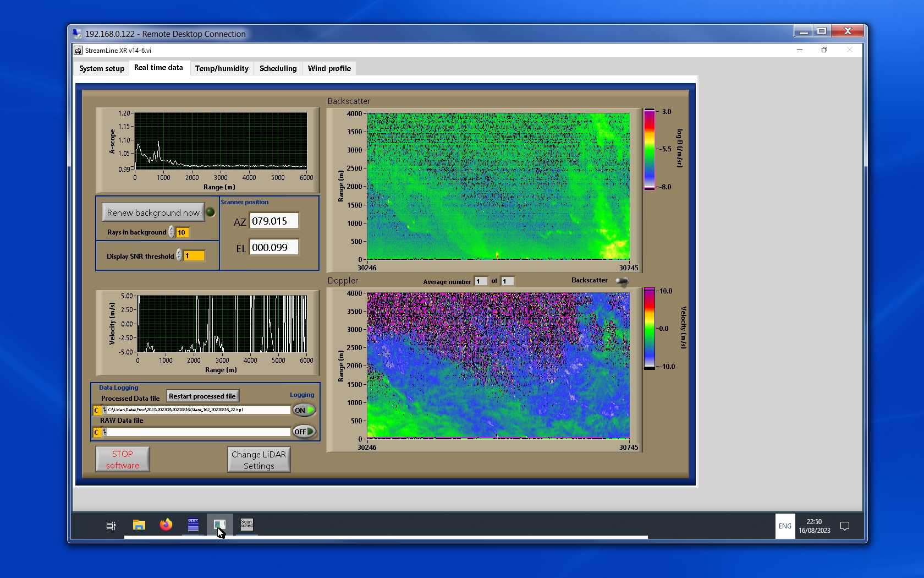
Task: Switch to the Wind profile tab
Action: 329,69
